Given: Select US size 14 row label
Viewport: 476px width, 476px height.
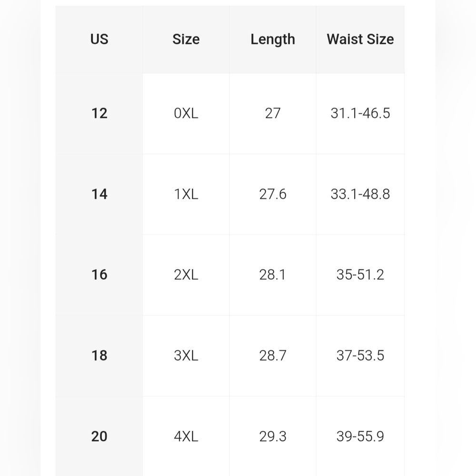Looking at the screenshot, I should tap(99, 194).
